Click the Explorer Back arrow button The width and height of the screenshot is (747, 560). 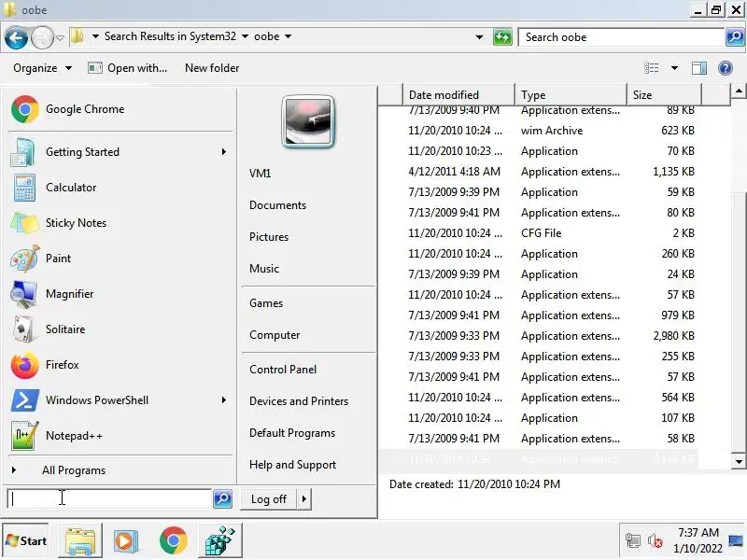[x=16, y=37]
